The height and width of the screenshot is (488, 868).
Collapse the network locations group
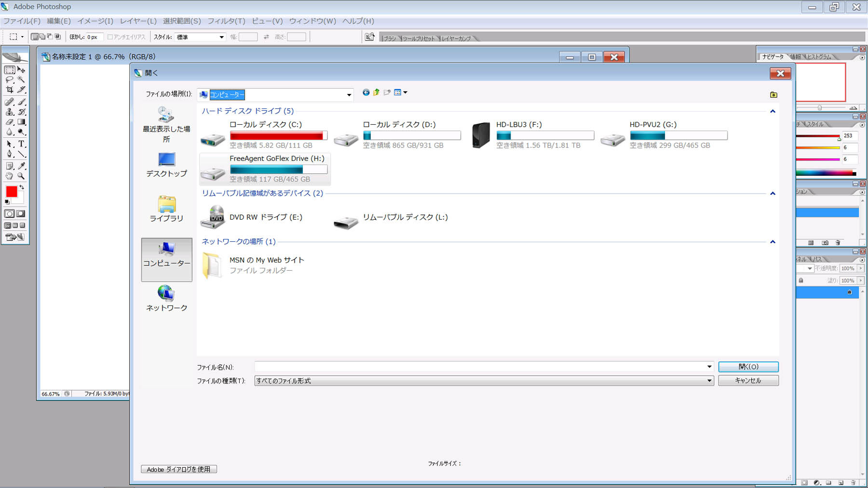(773, 242)
